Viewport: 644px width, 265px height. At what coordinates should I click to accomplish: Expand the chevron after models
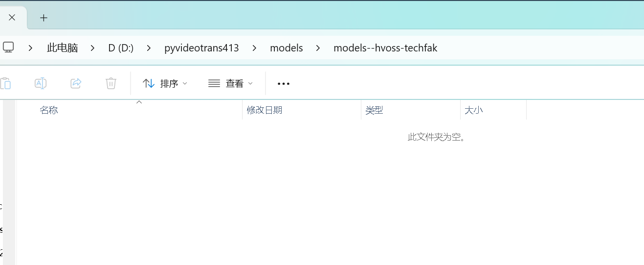(318, 48)
